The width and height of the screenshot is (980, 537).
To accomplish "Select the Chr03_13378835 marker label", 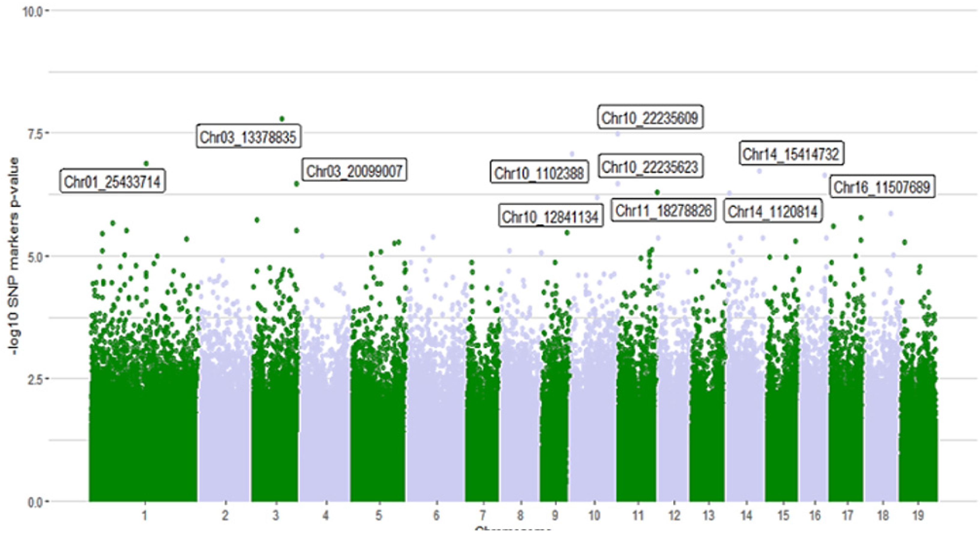I will [249, 136].
